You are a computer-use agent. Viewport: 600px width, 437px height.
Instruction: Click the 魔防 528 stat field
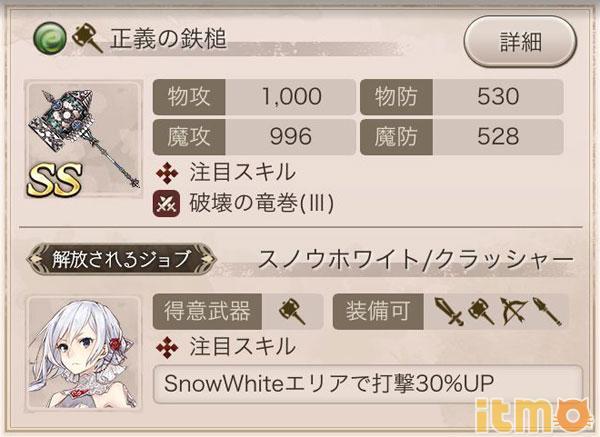click(x=461, y=137)
